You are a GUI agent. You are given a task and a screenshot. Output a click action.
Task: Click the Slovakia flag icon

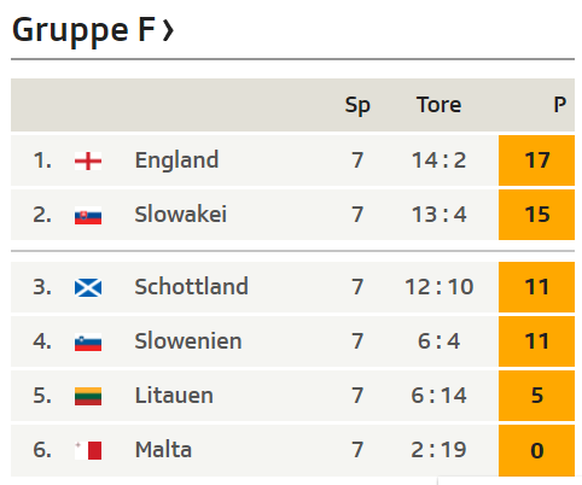point(88,216)
